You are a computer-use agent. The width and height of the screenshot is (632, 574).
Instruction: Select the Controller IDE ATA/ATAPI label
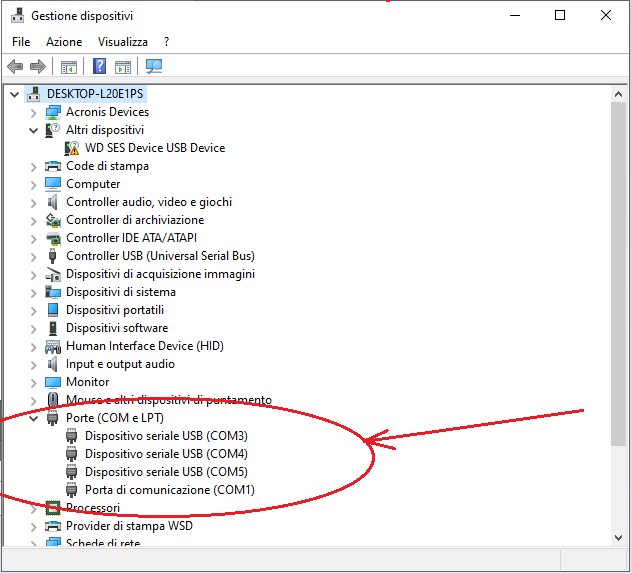131,238
